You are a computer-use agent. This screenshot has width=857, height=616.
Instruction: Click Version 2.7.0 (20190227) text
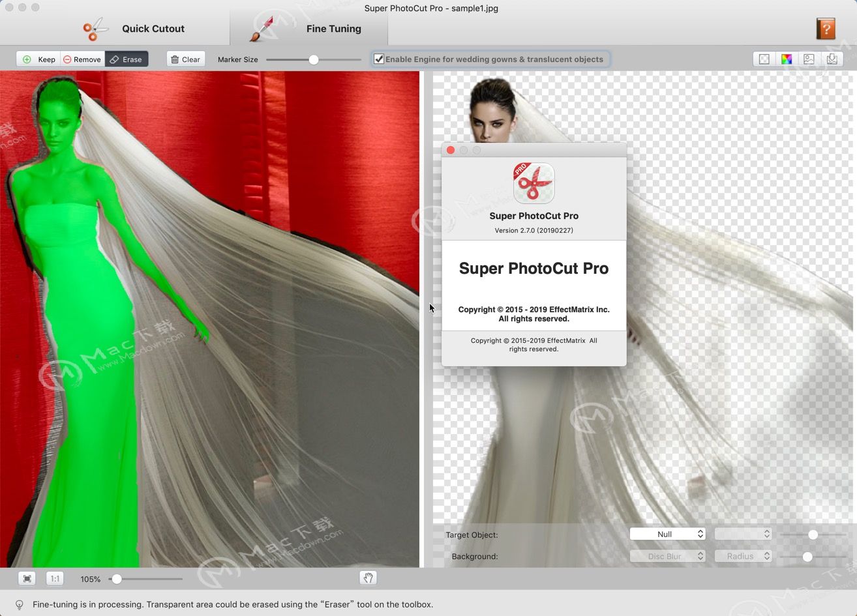(x=534, y=230)
